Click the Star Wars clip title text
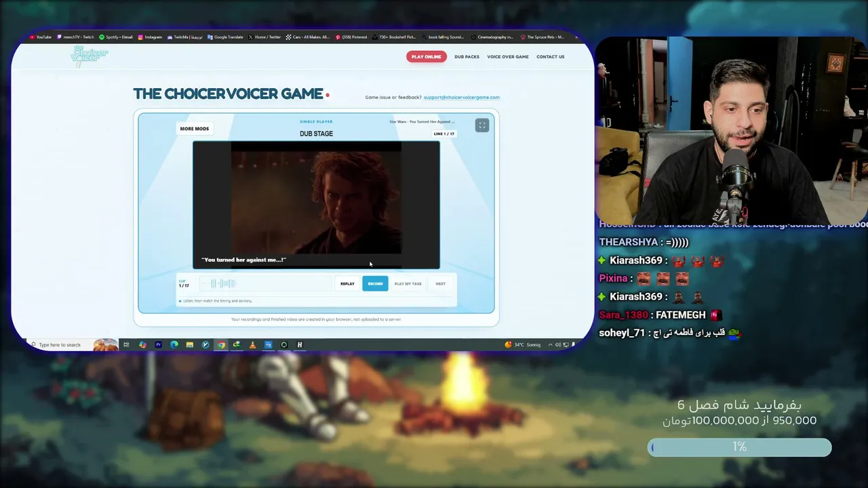The width and height of the screenshot is (868, 488). pos(422,121)
